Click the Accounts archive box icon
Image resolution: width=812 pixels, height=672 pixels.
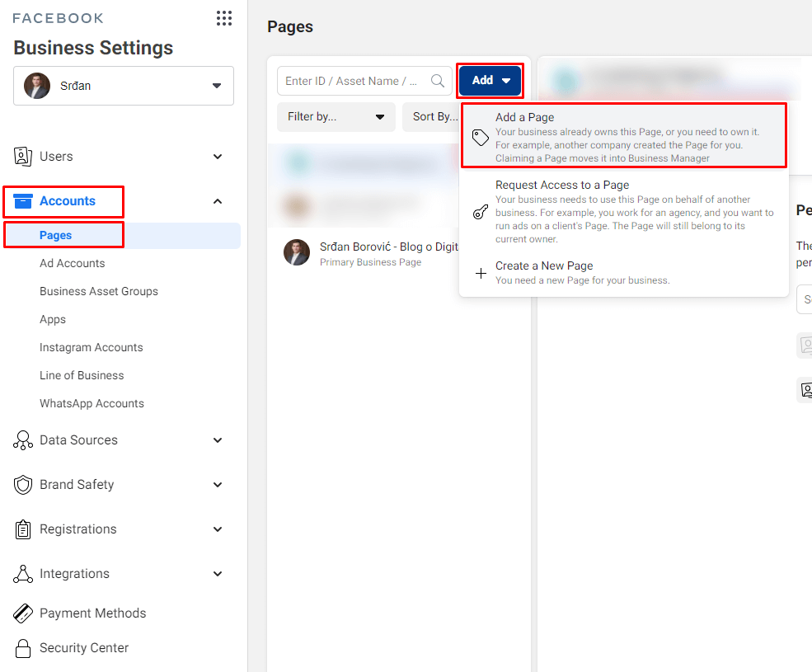[x=23, y=201]
